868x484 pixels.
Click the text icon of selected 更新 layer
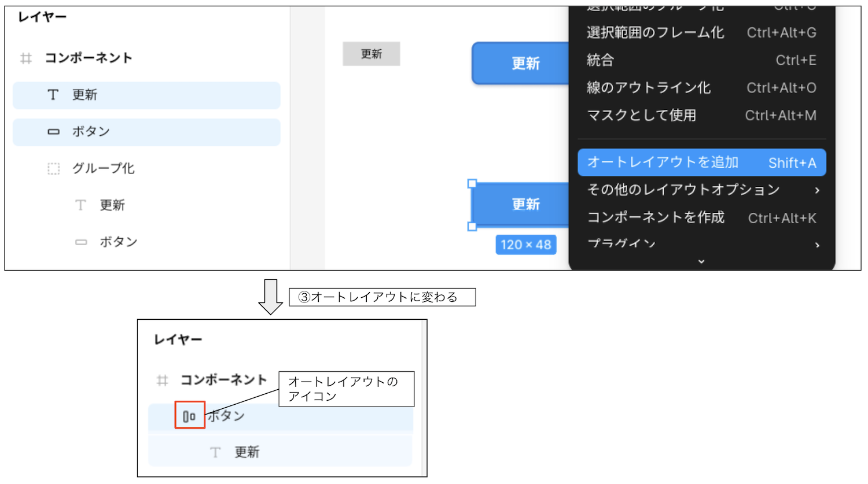pyautogui.click(x=53, y=95)
